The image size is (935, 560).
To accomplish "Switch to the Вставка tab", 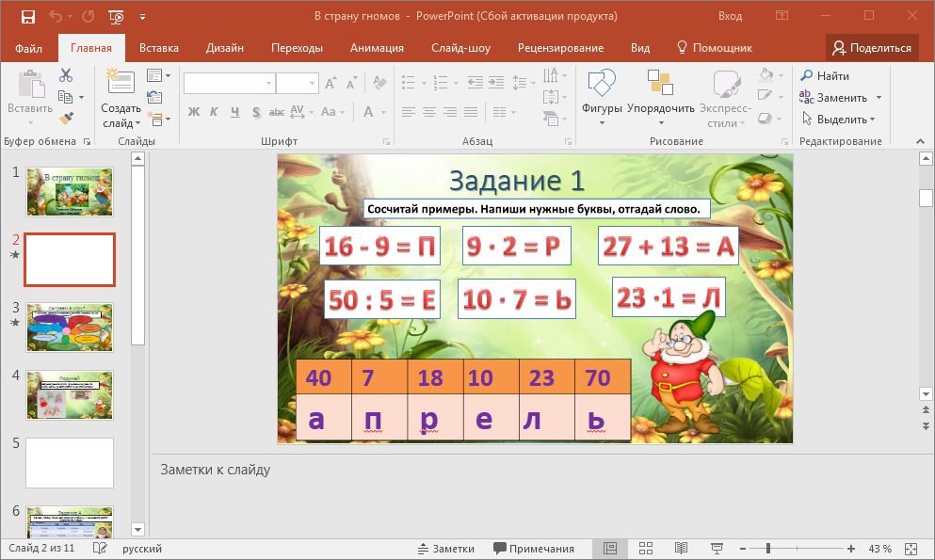I will [159, 48].
